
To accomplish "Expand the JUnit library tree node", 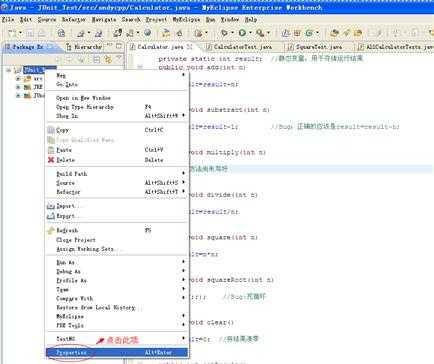I will pos(18,95).
